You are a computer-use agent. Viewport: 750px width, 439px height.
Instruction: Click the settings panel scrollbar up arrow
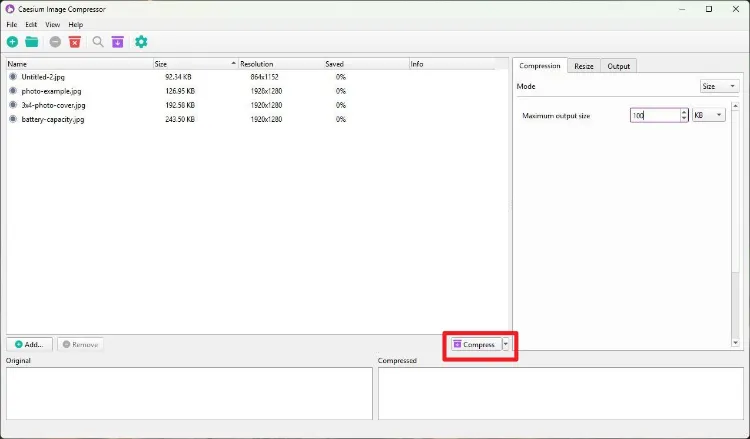735,106
